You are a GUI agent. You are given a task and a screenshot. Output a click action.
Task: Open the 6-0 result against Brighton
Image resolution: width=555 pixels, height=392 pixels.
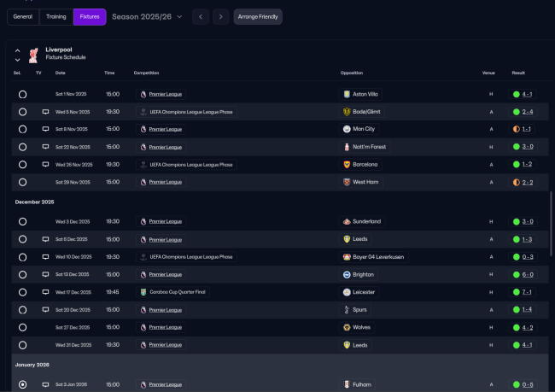coord(527,274)
